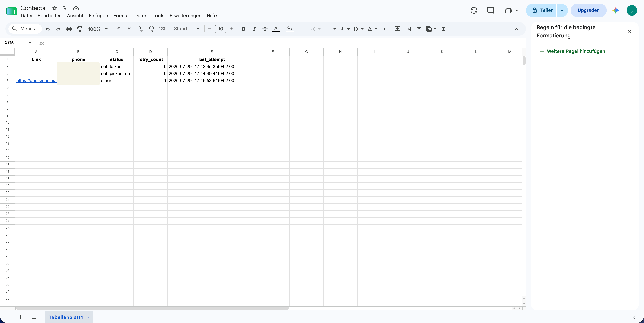644x323 pixels.
Task: Start a meeting with camera icon
Action: 509,10
